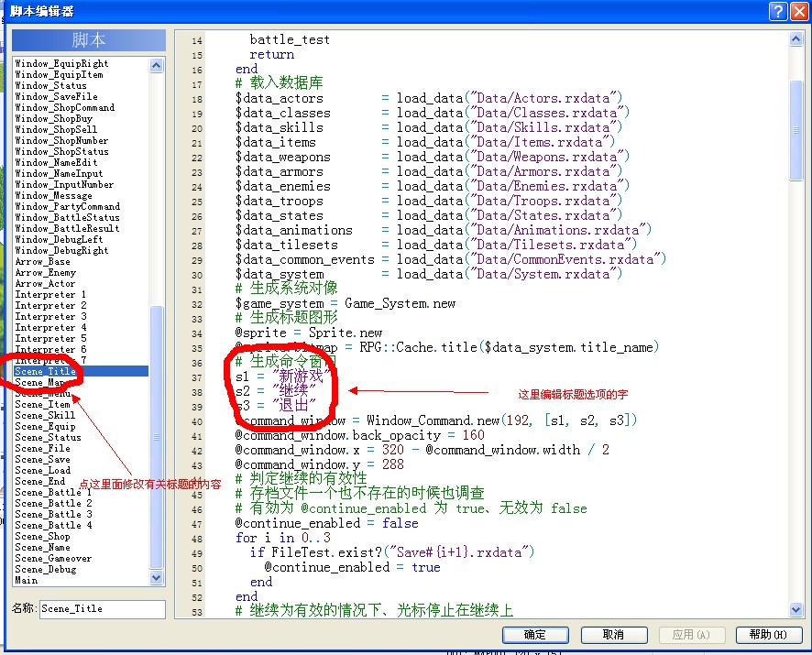Image resolution: width=812 pixels, height=655 pixels.
Task: Click the script name input field
Action: tap(103, 609)
